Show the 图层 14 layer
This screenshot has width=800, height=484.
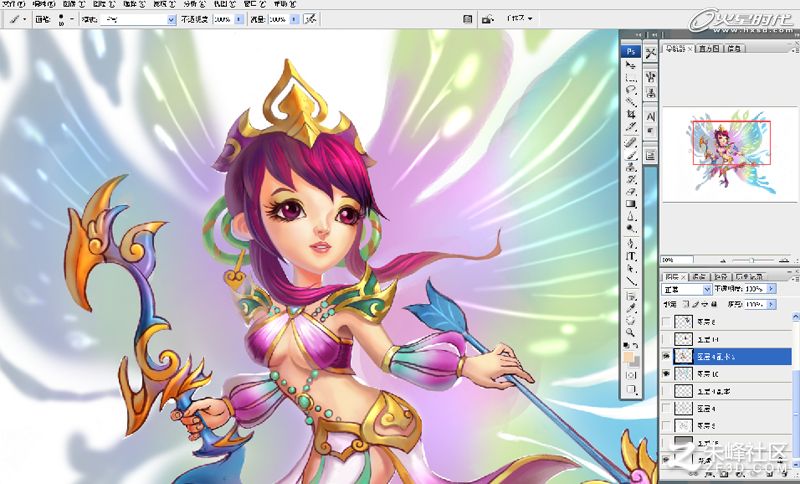[666, 339]
